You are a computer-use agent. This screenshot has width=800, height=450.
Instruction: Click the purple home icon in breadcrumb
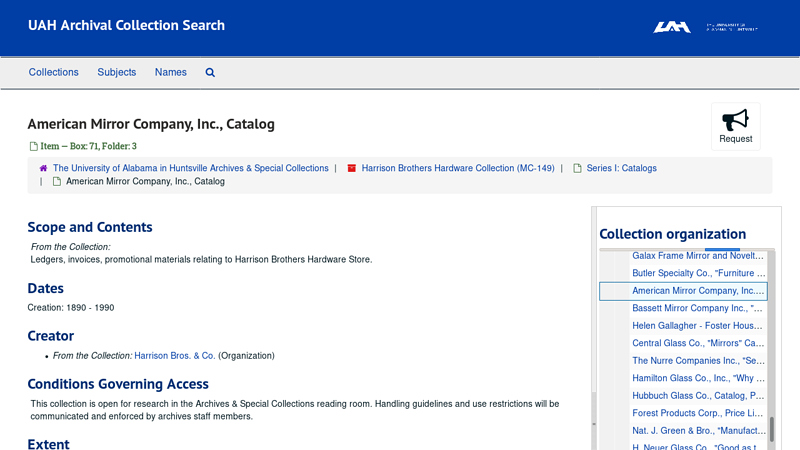(x=43, y=168)
